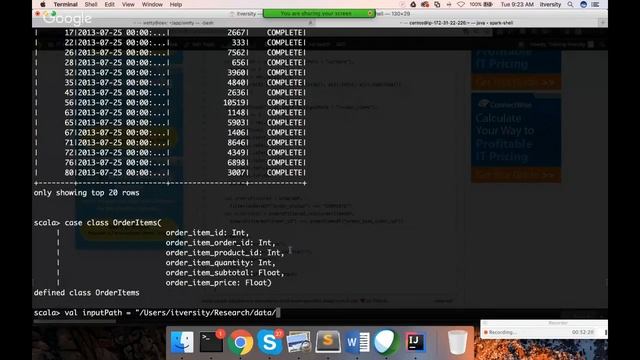This screenshot has width=640, height=360.
Task: Open the Terminal icon in the Dock
Action: pos(211,342)
